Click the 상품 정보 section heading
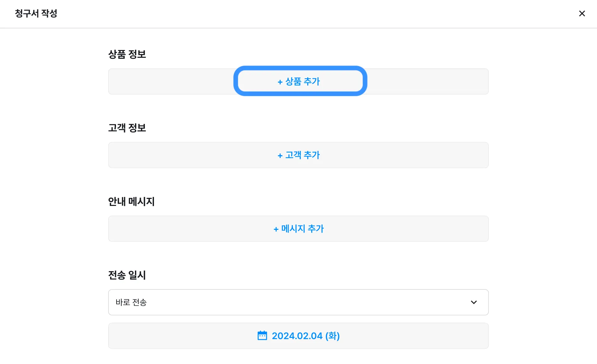 127,54
